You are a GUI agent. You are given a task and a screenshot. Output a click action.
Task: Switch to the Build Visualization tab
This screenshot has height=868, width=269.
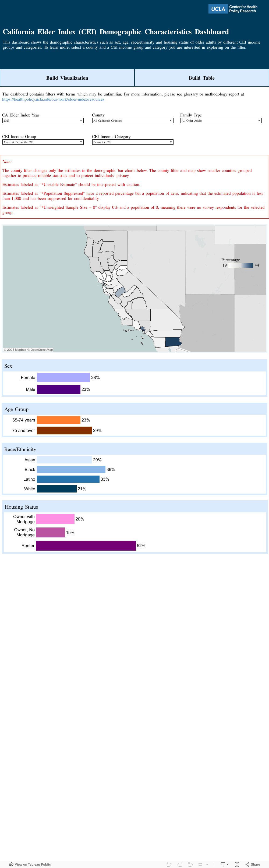click(x=67, y=78)
